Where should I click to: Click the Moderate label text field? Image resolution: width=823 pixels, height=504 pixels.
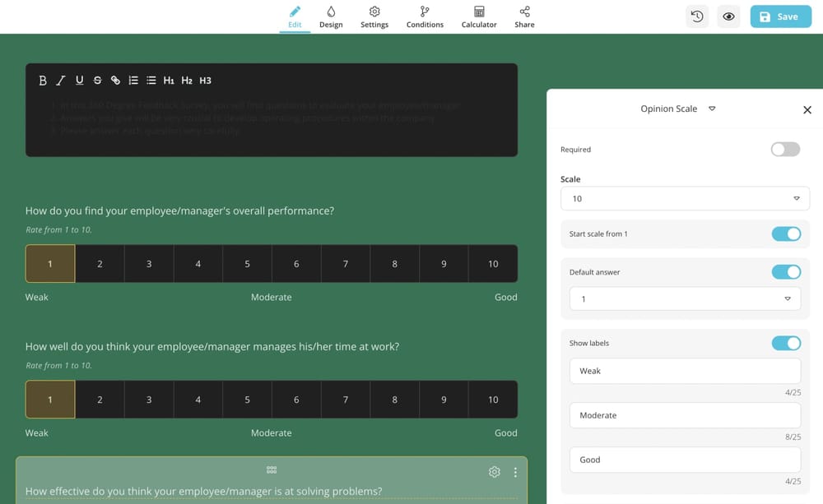685,415
